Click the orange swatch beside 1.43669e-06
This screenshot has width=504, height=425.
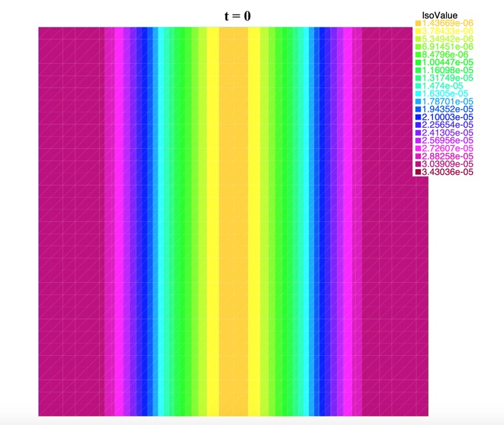[418, 23]
